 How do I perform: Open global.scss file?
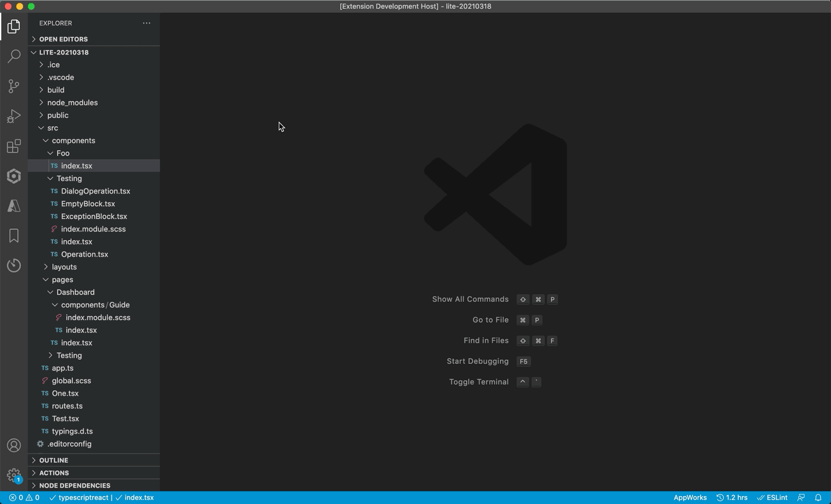click(x=94, y=381)
